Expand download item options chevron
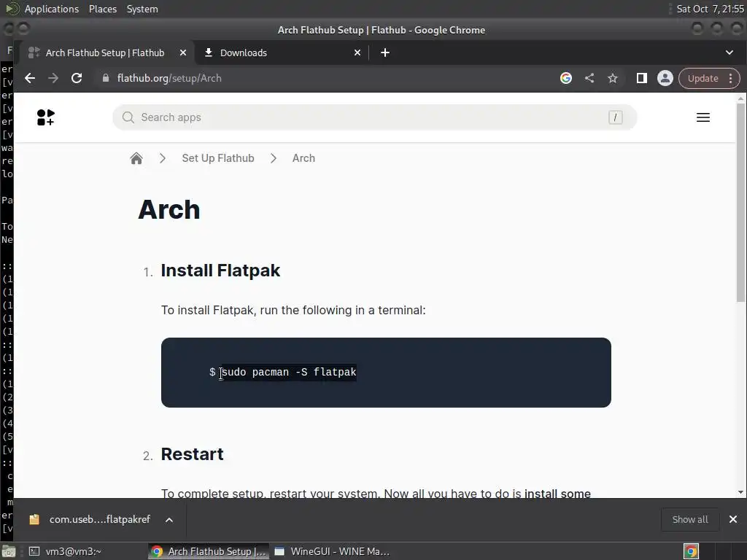 pos(169,519)
